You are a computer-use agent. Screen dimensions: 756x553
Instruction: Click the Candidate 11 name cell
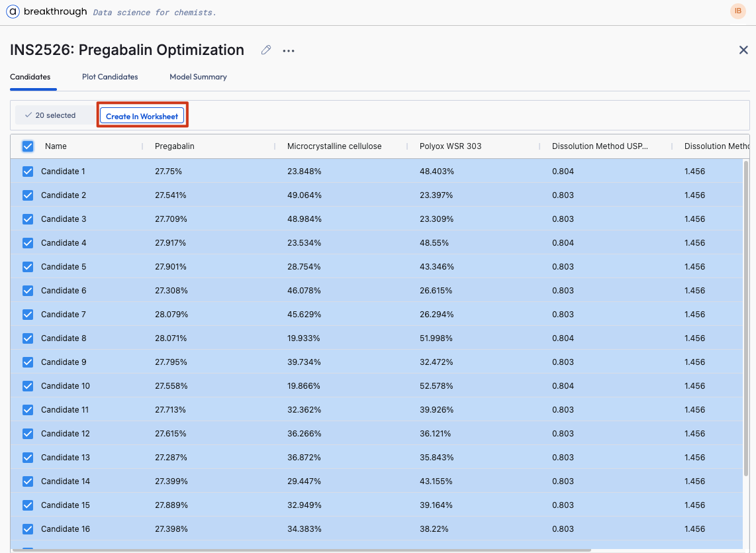[65, 410]
